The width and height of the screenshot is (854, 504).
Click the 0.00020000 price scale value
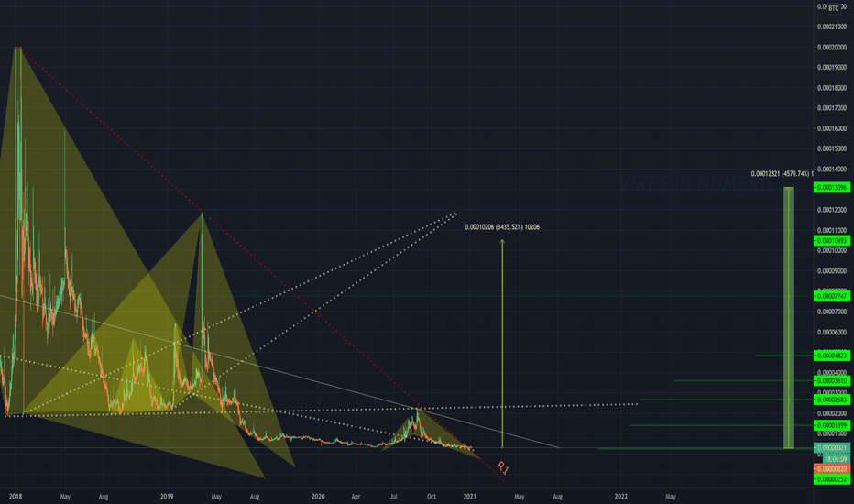click(x=832, y=48)
